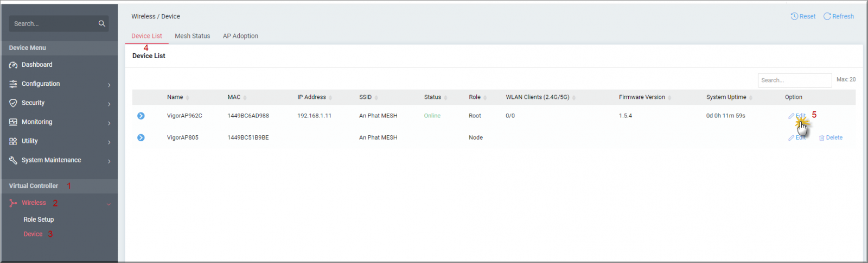
Task: Collapse the Wireless menu chevron
Action: click(x=108, y=204)
